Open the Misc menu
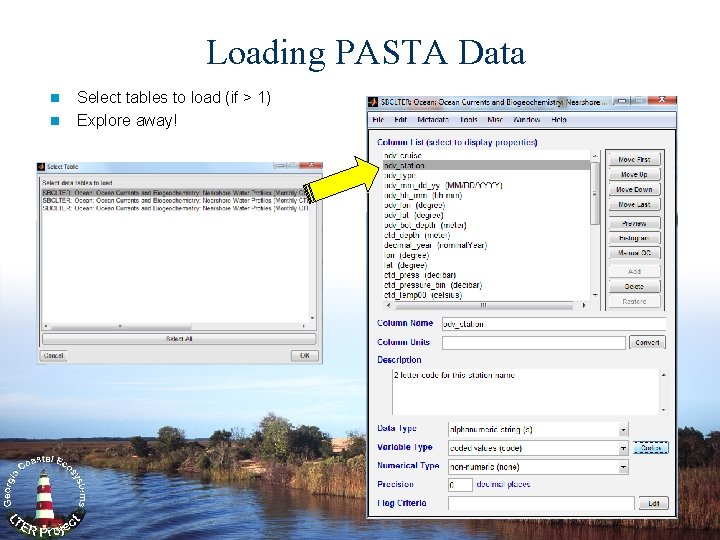Image resolution: width=720 pixels, height=540 pixels. tap(495, 120)
